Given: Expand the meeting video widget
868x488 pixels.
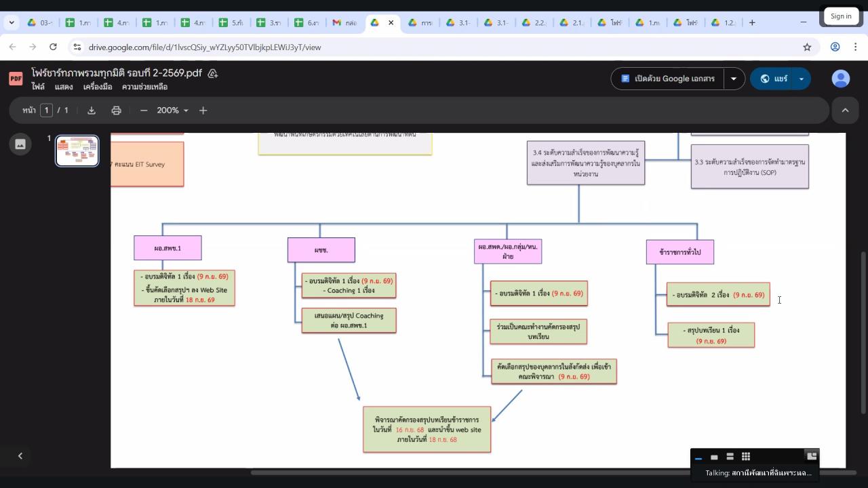Looking at the screenshot, I should click(812, 456).
